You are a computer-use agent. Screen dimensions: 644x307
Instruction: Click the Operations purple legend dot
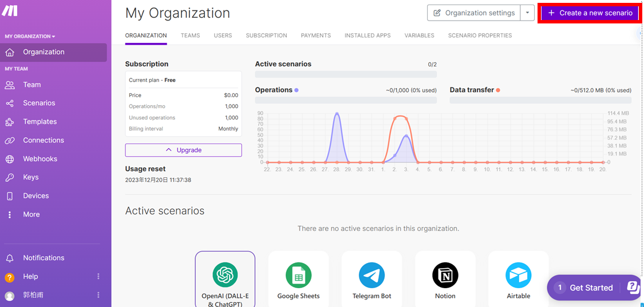pyautogui.click(x=296, y=90)
